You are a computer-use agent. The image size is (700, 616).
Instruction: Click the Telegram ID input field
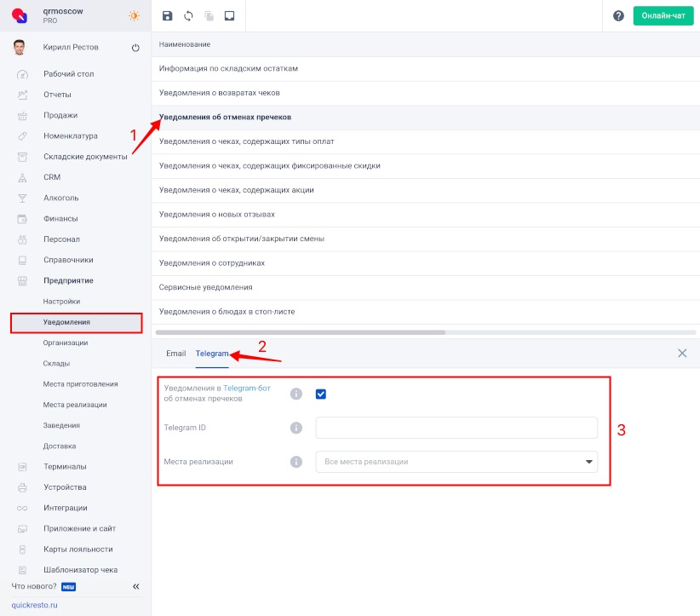456,428
